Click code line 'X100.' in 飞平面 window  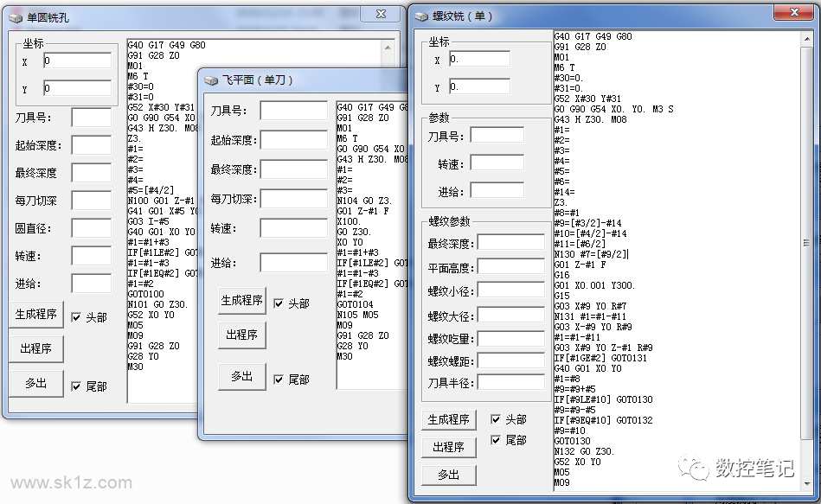(x=349, y=221)
